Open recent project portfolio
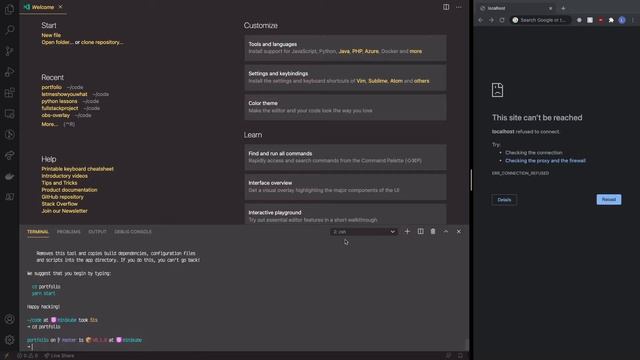Screen dimensions: 640x360 pos(51,87)
